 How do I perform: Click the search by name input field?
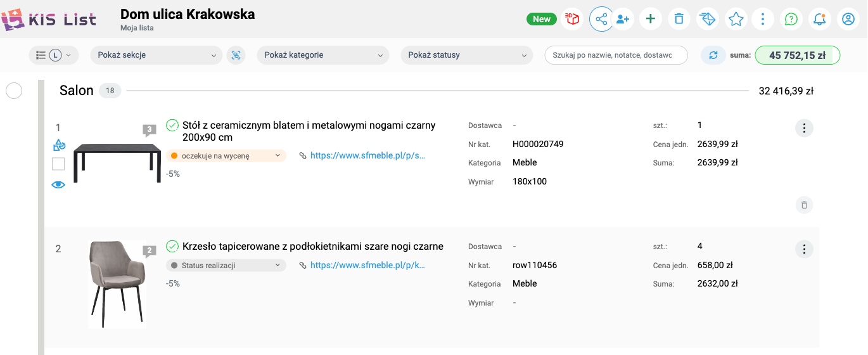pyautogui.click(x=616, y=55)
